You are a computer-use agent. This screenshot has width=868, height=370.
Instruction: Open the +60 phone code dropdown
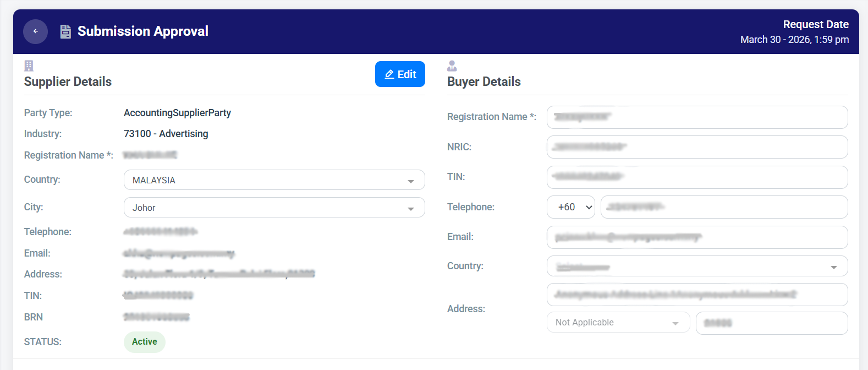571,207
